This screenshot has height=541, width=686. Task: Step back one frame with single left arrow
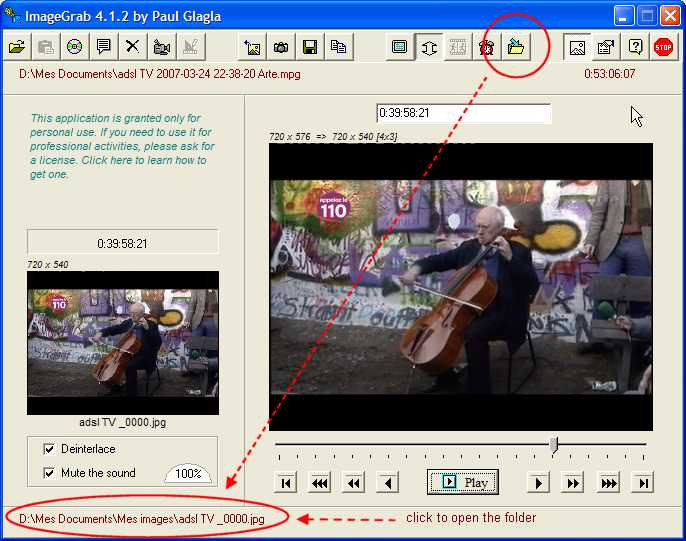point(388,483)
